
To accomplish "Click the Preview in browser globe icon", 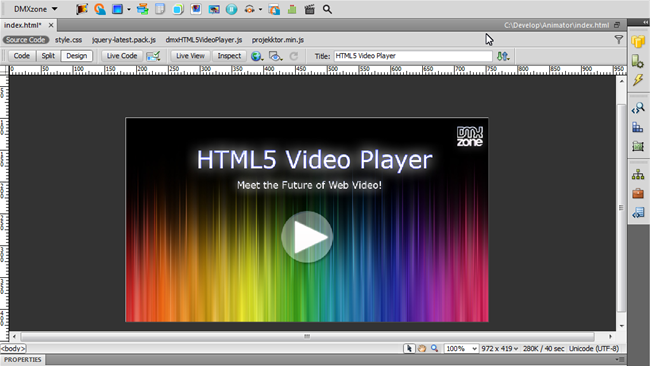I will (257, 56).
